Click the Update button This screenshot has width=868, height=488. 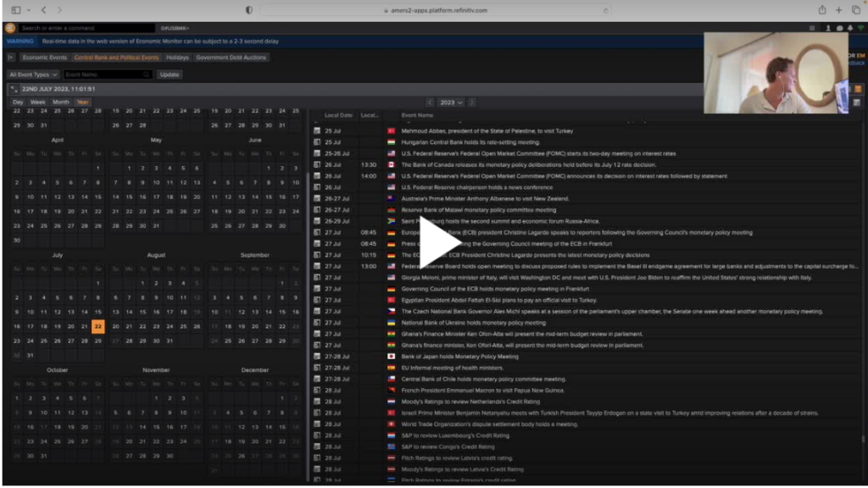click(170, 75)
